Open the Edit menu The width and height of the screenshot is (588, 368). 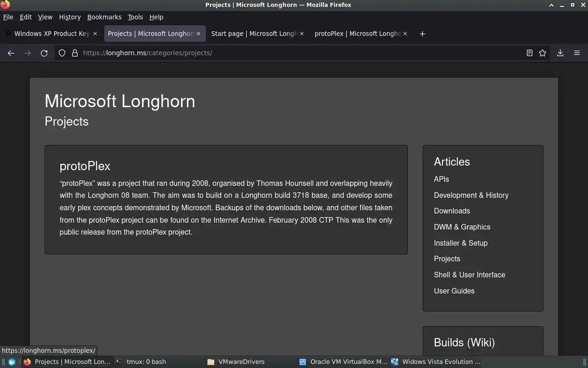click(x=26, y=17)
